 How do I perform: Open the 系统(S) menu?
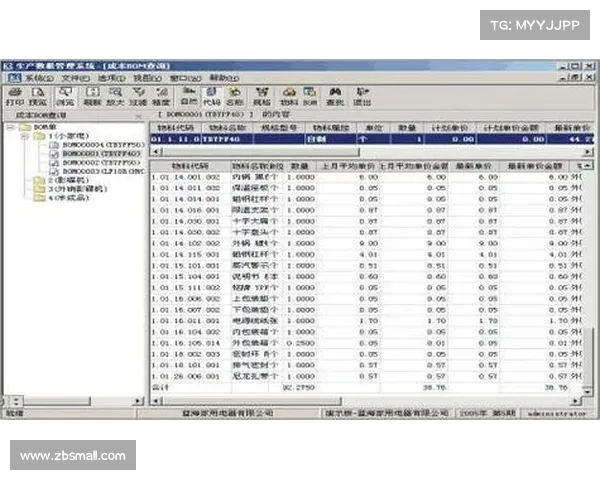pyautogui.click(x=39, y=77)
